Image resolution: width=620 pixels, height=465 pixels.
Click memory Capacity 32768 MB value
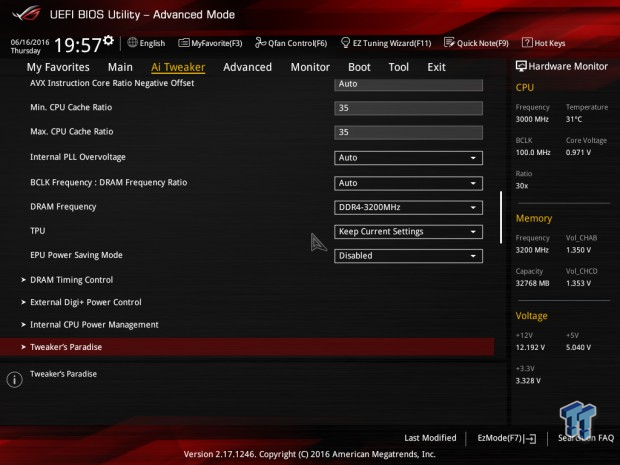click(x=532, y=283)
